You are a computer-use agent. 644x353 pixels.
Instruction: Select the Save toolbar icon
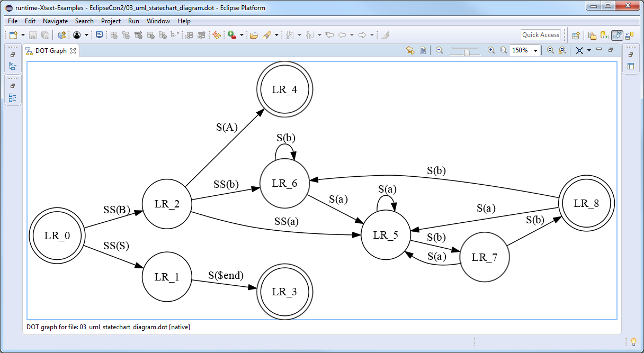(x=33, y=34)
